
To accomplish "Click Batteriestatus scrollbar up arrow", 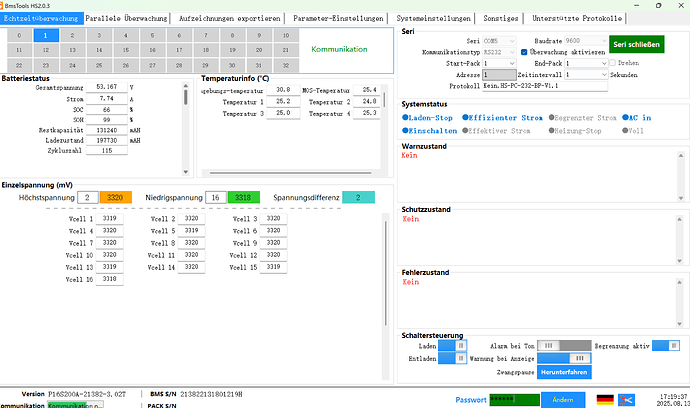I will click(186, 86).
